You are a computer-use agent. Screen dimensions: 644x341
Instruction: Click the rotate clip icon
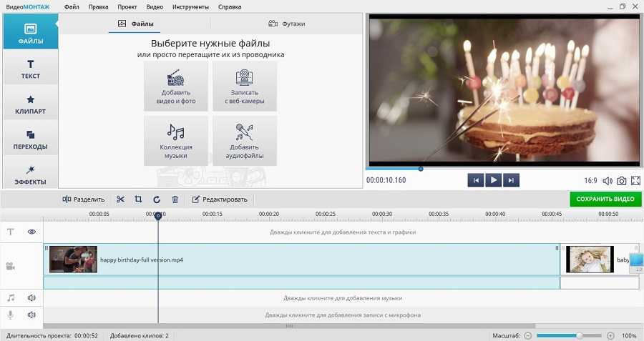[x=157, y=199]
